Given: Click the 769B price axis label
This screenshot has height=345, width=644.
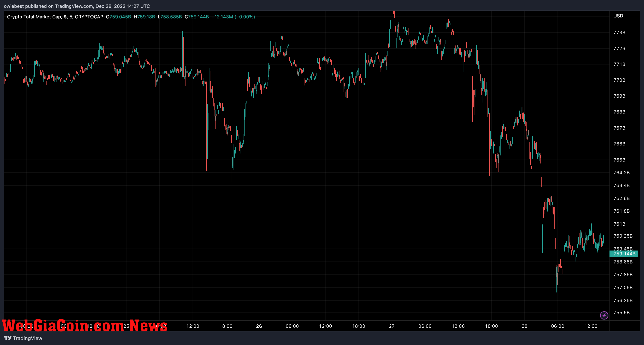Looking at the screenshot, I should coord(619,96).
